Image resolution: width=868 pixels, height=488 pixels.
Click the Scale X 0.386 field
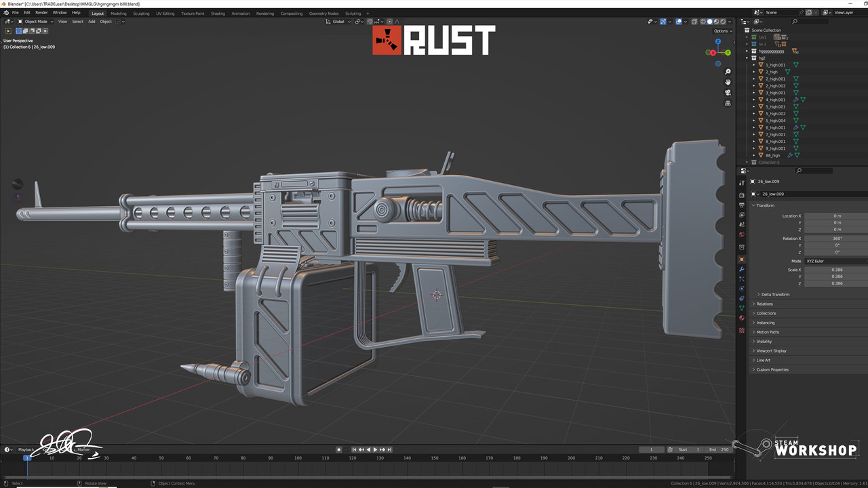tap(836, 270)
